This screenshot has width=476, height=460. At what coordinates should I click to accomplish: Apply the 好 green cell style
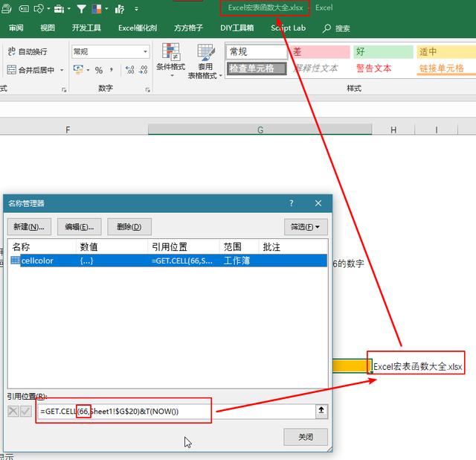click(382, 52)
